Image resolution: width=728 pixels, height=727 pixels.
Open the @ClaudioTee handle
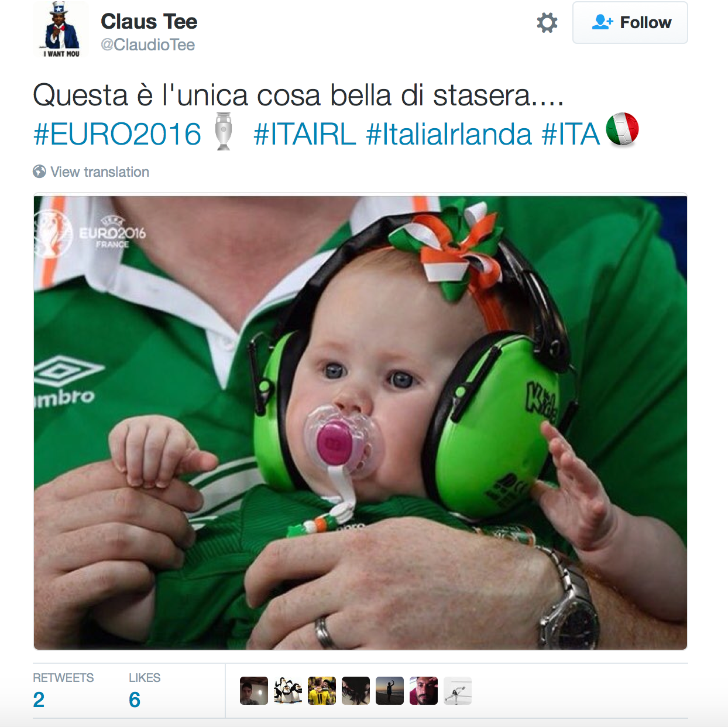pyautogui.click(x=147, y=44)
